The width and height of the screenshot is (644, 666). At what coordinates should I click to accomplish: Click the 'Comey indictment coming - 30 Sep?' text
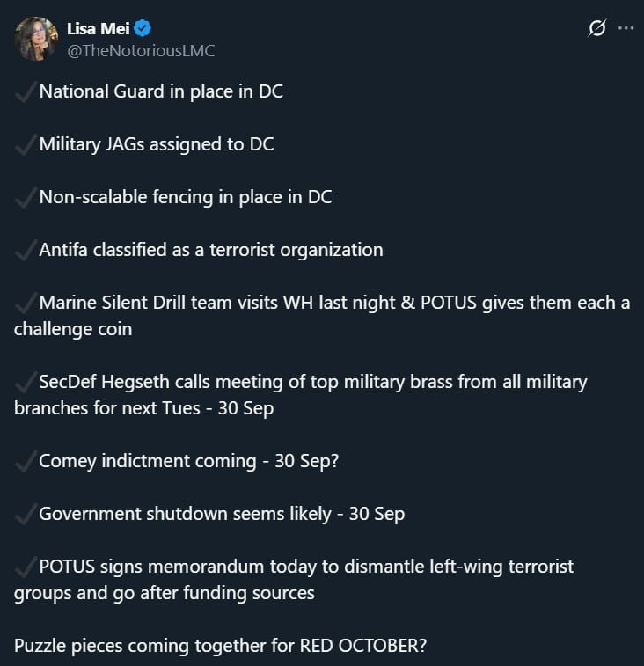(x=188, y=461)
